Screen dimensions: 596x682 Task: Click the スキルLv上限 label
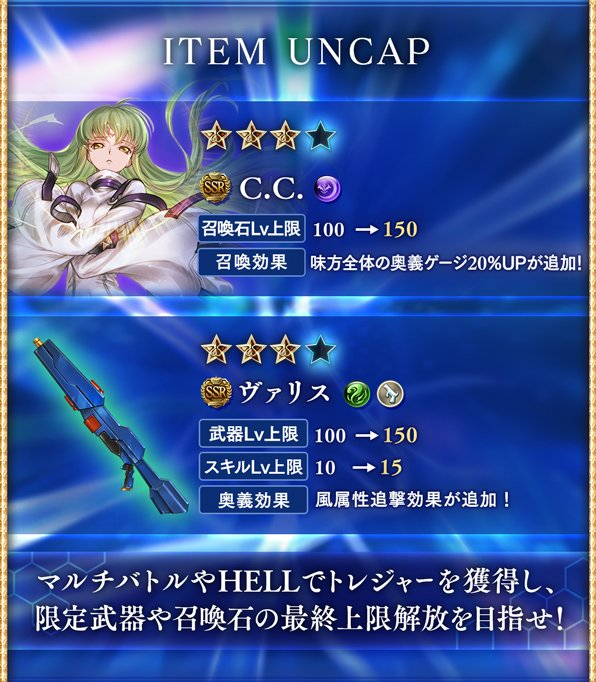click(x=253, y=467)
